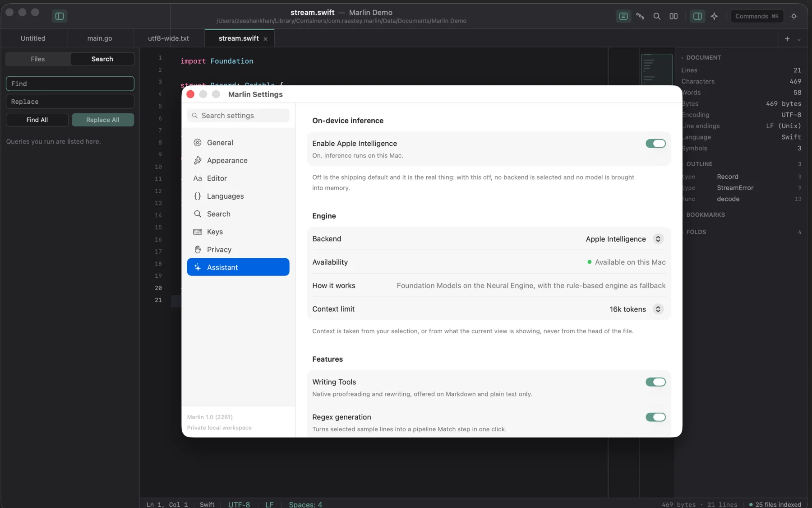Collapse the DOCUMENT section header

704,58
